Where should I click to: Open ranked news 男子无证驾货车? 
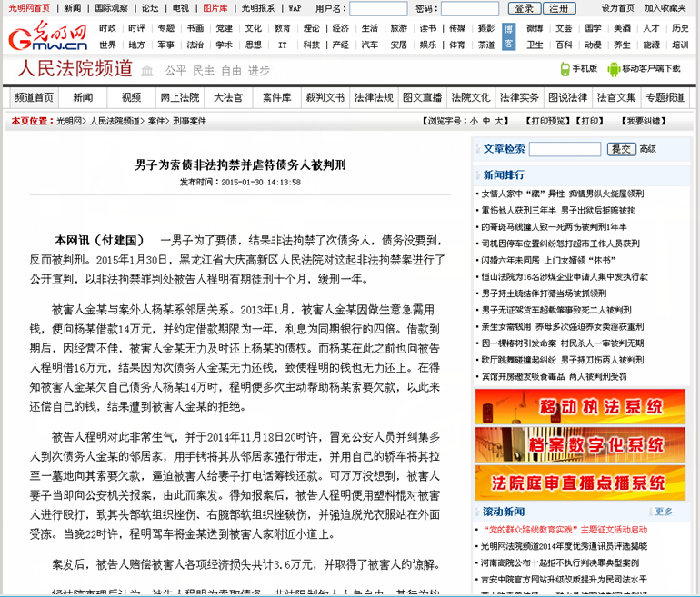[x=556, y=309]
